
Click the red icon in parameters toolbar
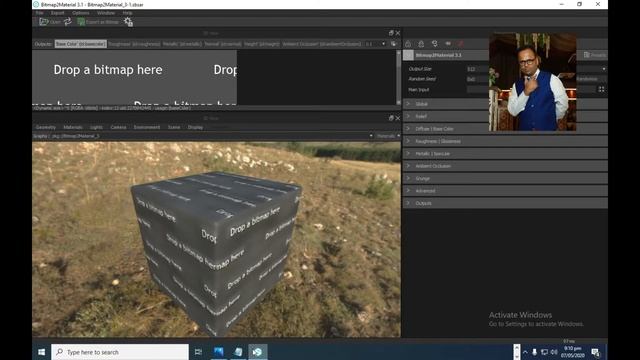coord(461,44)
